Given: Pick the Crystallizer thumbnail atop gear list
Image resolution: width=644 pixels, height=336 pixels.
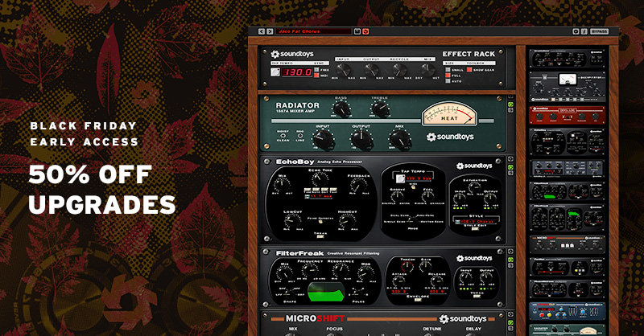Looking at the screenshot, I should (567, 58).
